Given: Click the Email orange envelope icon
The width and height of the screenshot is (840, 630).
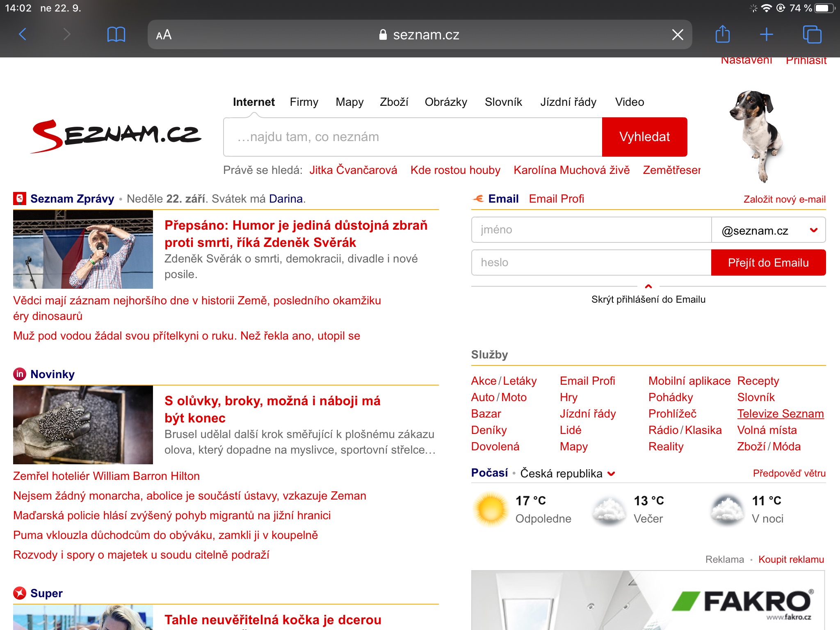Looking at the screenshot, I should click(x=478, y=199).
